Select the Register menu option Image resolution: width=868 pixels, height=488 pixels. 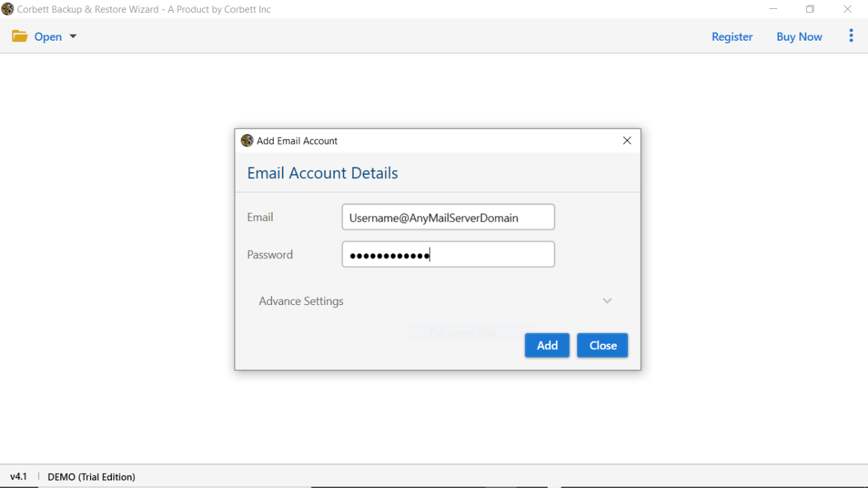coord(732,36)
